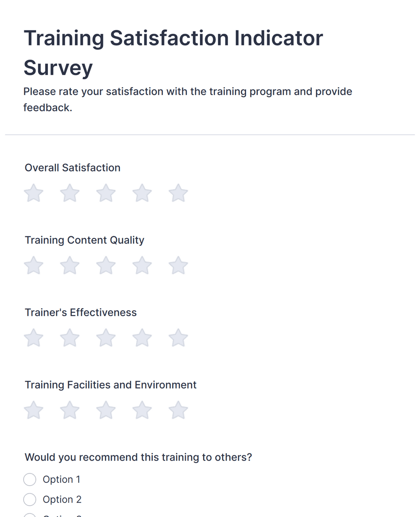Rate Training Facilities and Environment one star
420x517 pixels.
[33, 410]
